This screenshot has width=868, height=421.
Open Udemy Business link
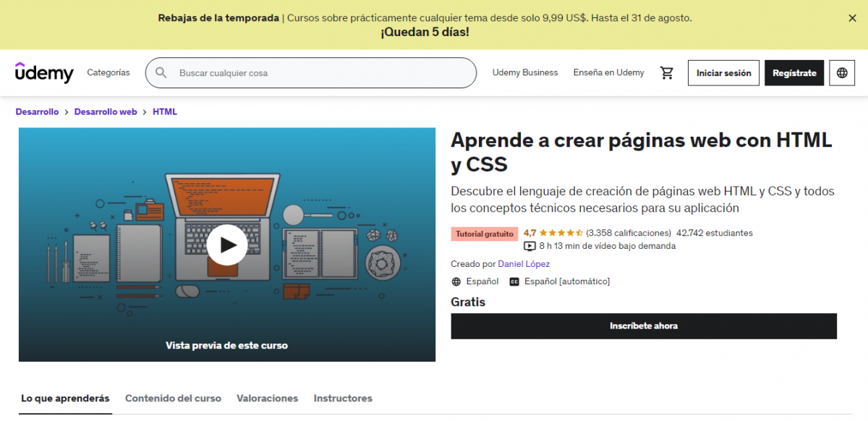coord(525,73)
